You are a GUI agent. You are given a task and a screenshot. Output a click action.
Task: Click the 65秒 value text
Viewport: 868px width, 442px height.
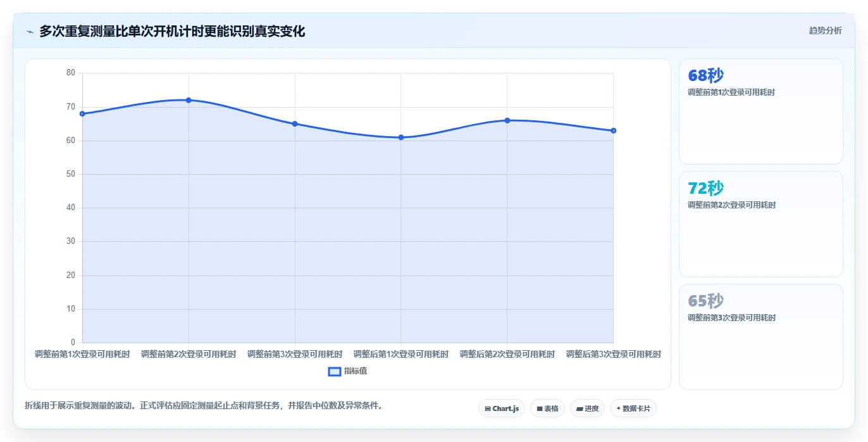pos(705,301)
